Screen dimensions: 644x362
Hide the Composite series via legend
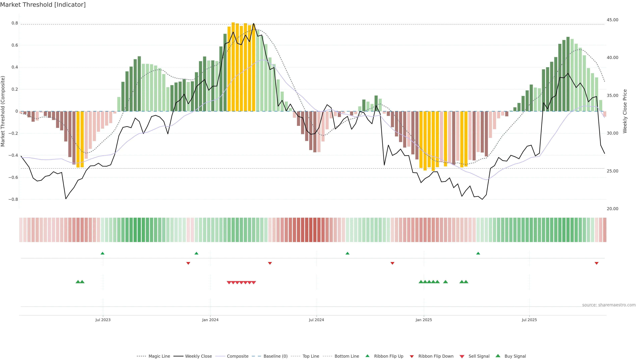(237, 356)
